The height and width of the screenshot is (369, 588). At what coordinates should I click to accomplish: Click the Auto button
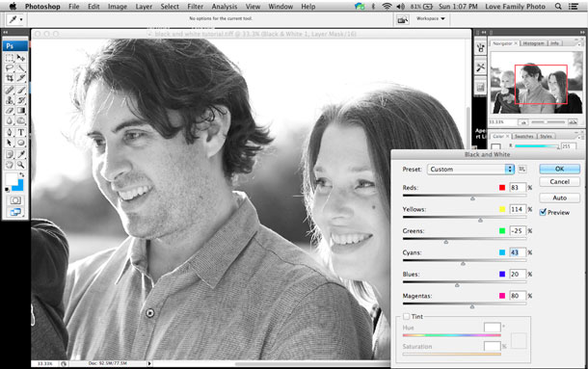(x=559, y=198)
